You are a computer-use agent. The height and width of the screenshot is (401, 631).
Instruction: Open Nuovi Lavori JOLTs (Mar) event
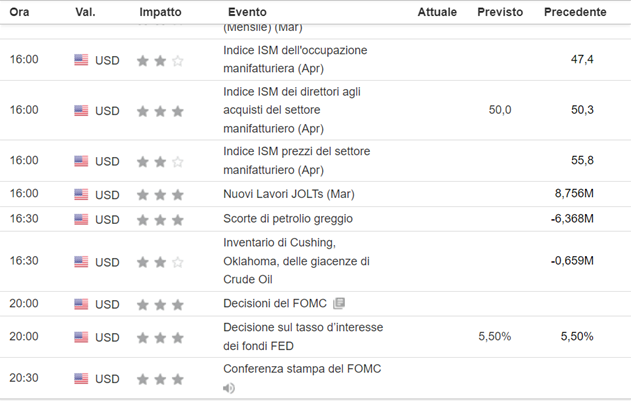click(289, 194)
